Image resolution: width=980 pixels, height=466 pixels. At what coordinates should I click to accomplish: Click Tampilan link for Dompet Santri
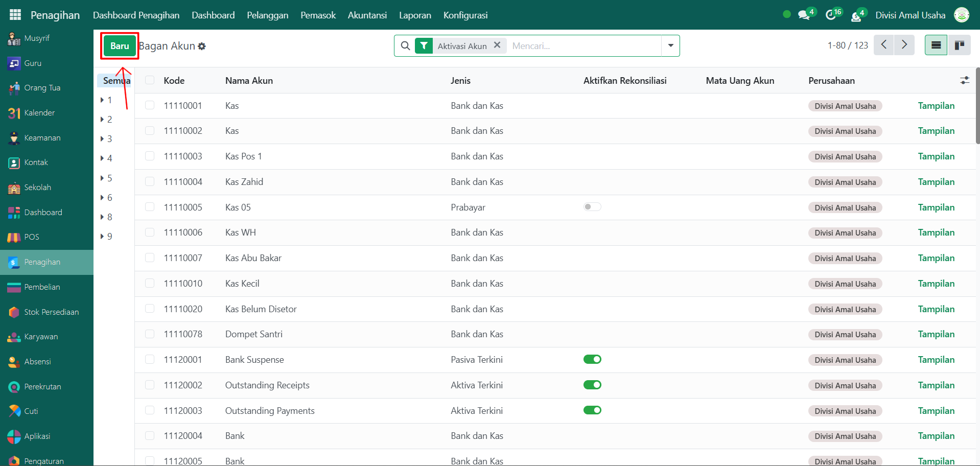(936, 334)
